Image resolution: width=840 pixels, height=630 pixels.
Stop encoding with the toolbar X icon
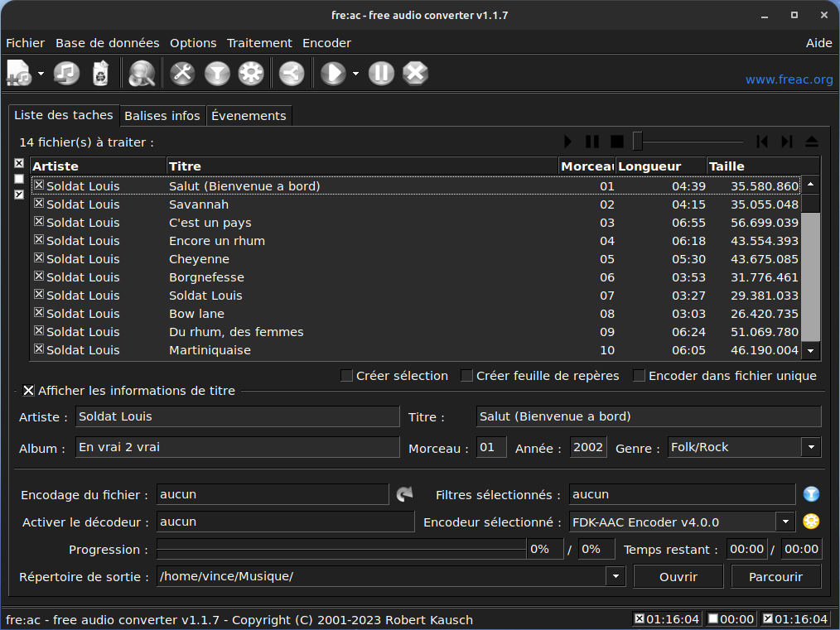[x=415, y=74]
